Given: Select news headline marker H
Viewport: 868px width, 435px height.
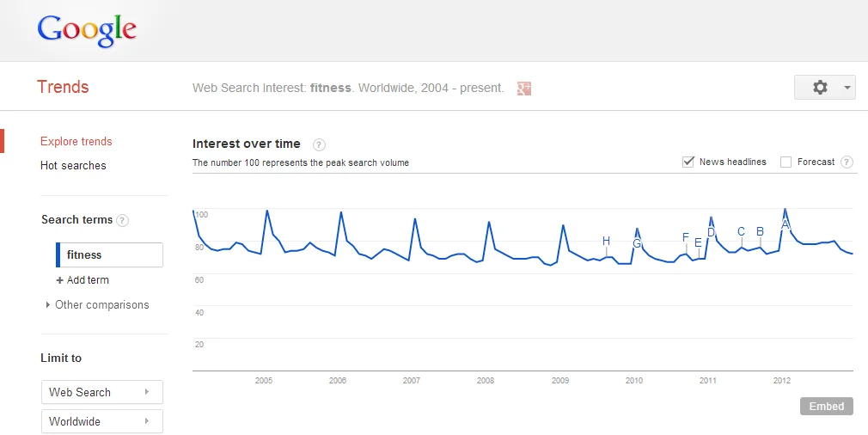Looking at the screenshot, I should tap(606, 241).
